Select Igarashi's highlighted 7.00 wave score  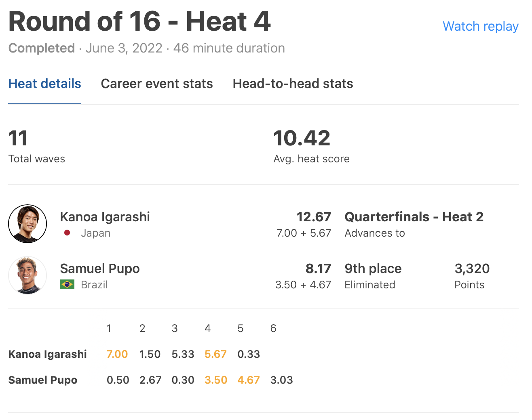pos(117,354)
